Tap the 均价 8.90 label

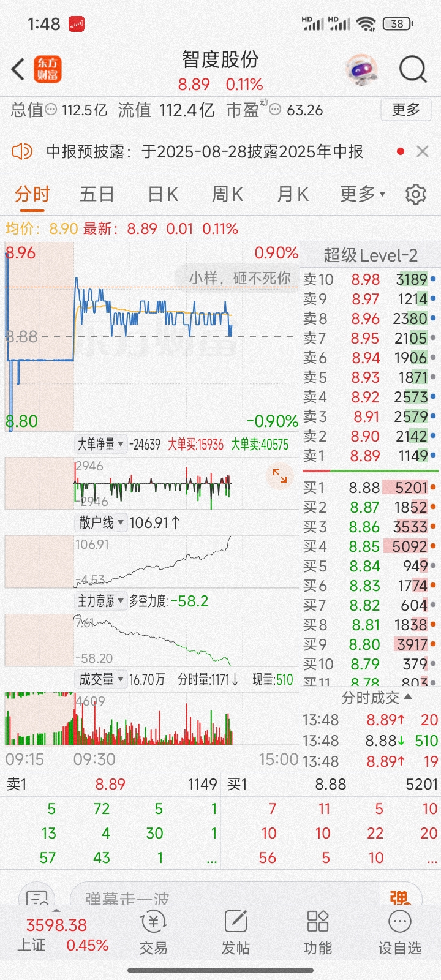pos(42,229)
